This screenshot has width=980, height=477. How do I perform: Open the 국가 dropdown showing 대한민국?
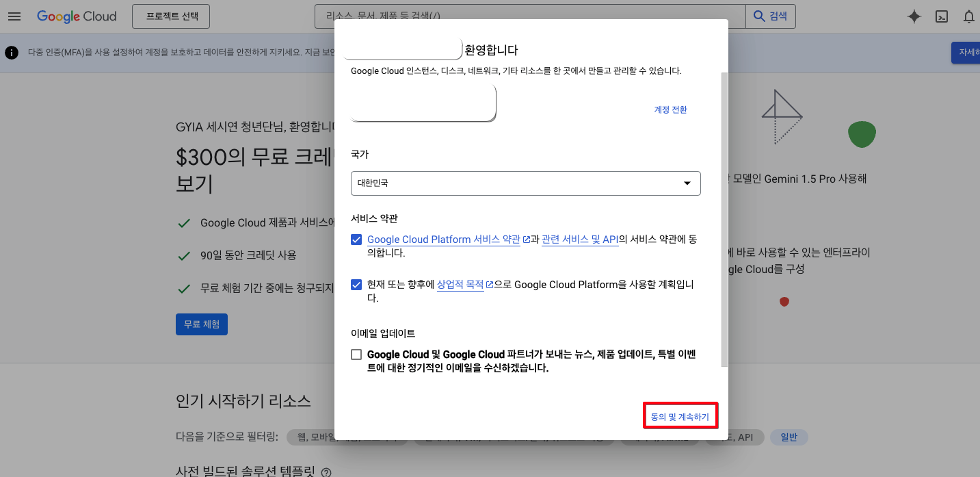point(526,183)
